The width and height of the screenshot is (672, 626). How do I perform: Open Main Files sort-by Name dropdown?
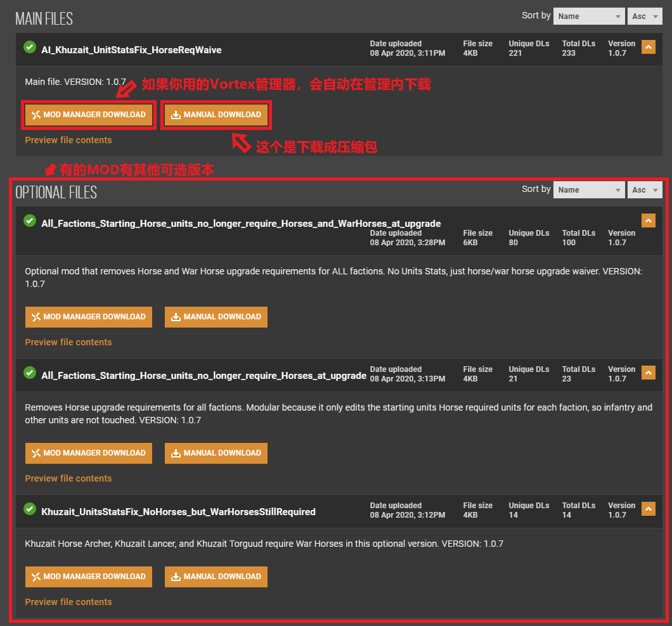pyautogui.click(x=589, y=16)
